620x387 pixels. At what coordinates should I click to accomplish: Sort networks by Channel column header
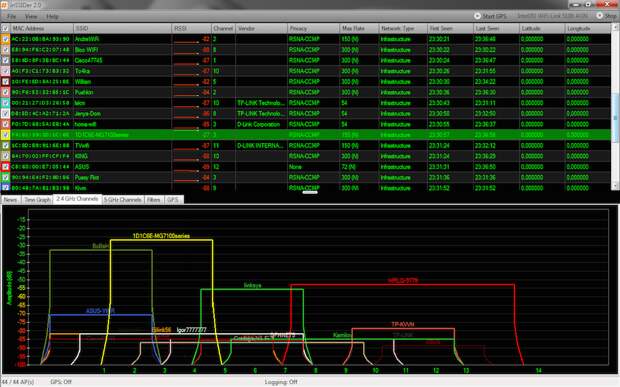pos(223,28)
